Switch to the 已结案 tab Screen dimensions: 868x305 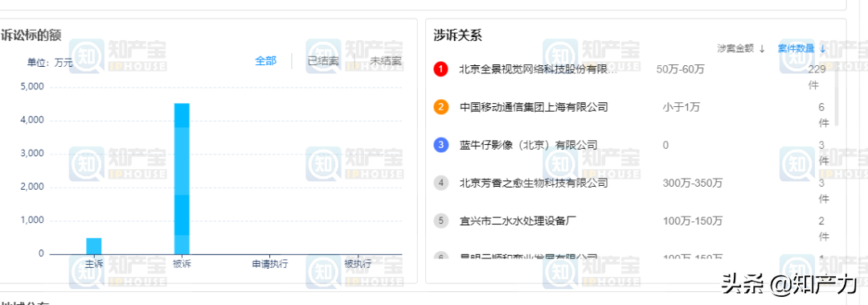(x=323, y=60)
